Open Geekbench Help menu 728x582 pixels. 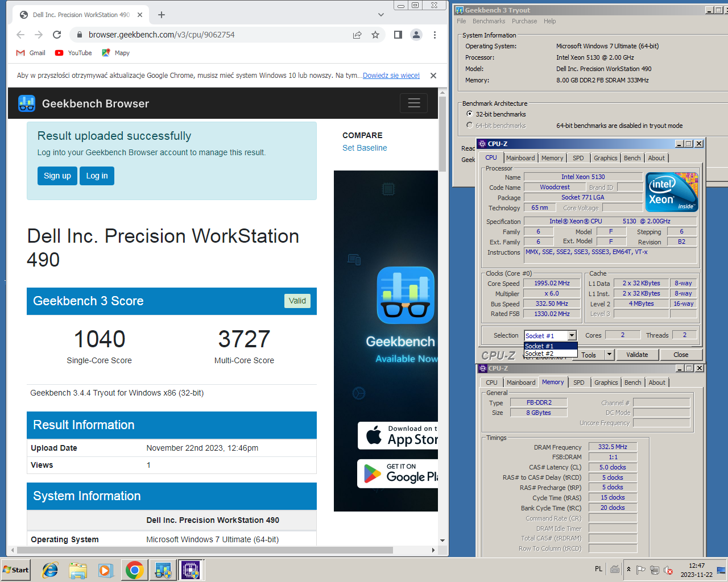pos(549,21)
